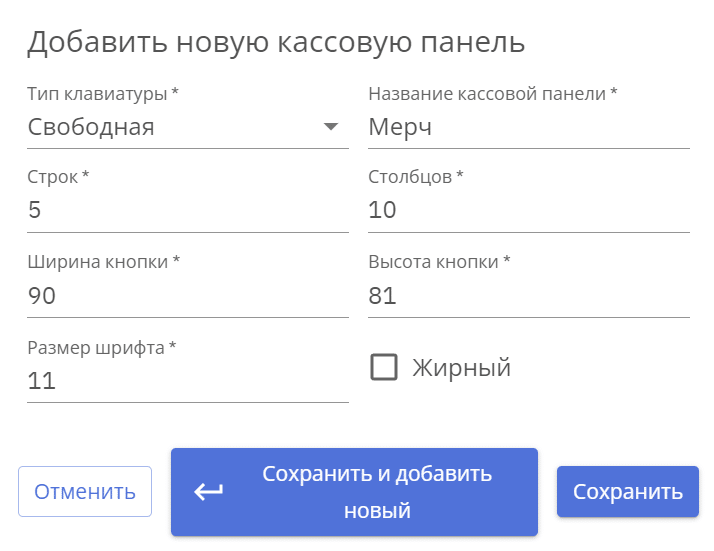Select the button width field showing 90
The width and height of the screenshot is (714, 551).
187,296
